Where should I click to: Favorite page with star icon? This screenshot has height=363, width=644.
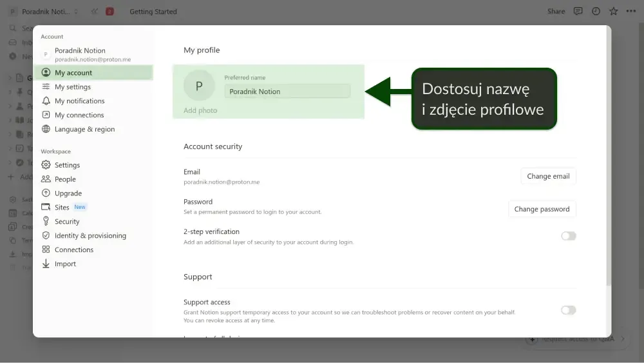coord(613,11)
